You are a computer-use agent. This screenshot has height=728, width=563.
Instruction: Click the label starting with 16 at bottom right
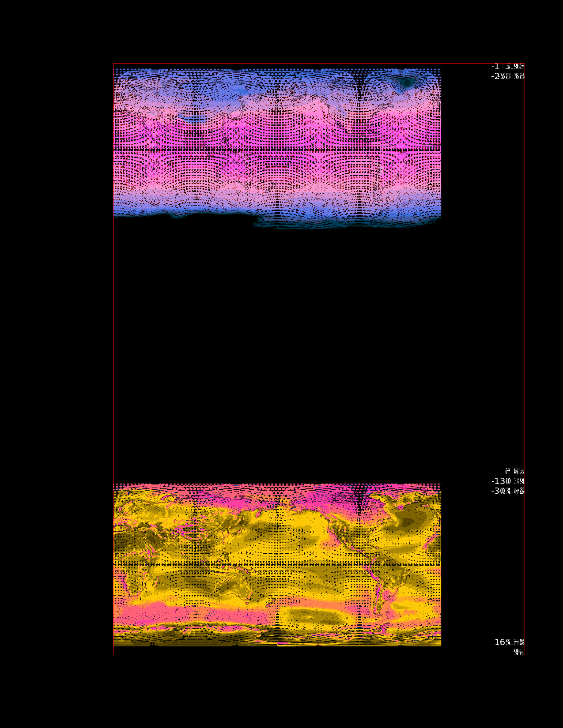tap(509, 642)
